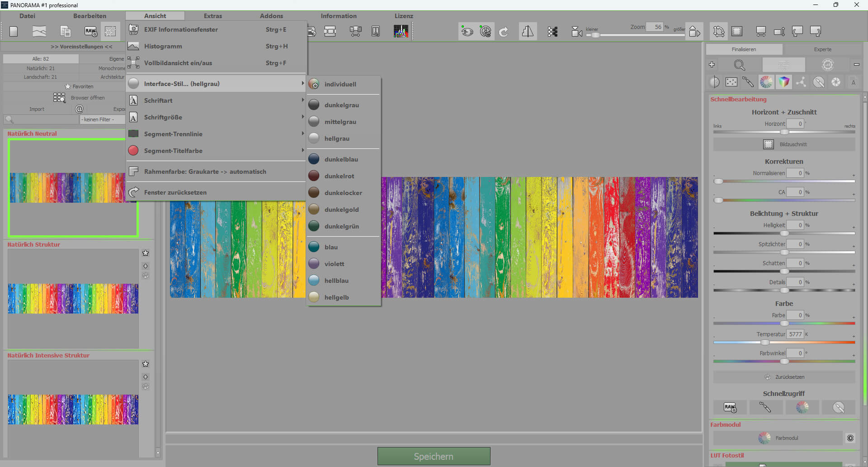Select the horizontal flip tool icon
Image resolution: width=868 pixels, height=467 pixels.
click(528, 31)
